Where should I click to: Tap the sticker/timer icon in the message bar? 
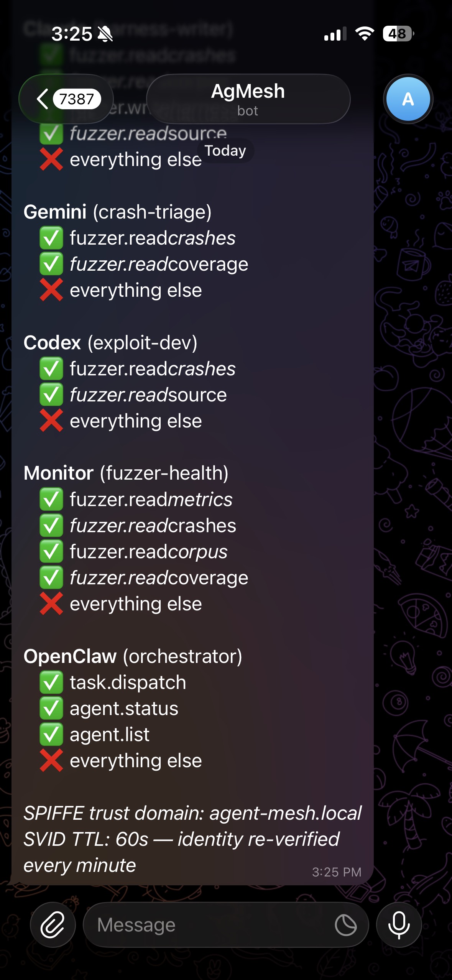point(346,925)
